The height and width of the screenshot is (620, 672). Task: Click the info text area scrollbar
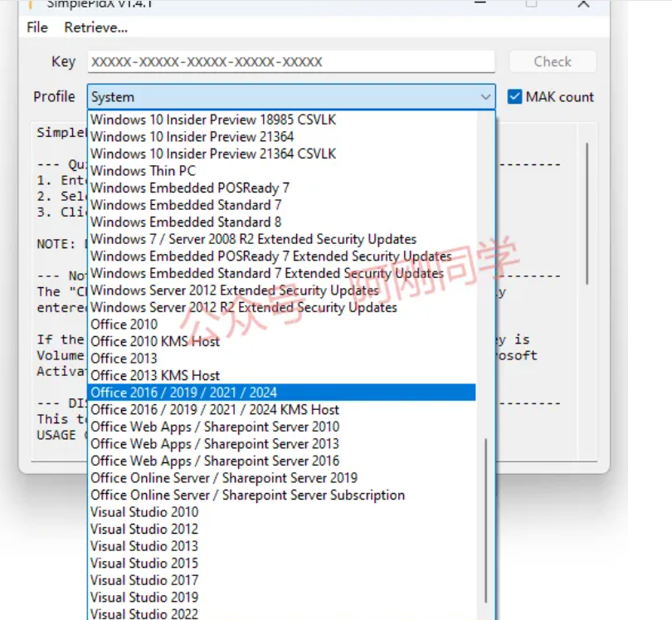tap(587, 213)
